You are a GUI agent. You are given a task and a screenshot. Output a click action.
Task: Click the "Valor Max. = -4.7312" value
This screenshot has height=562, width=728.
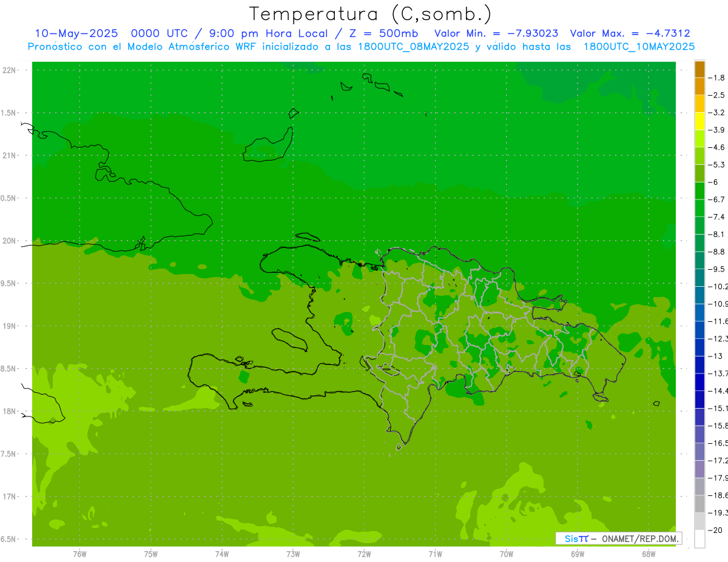[x=630, y=33]
